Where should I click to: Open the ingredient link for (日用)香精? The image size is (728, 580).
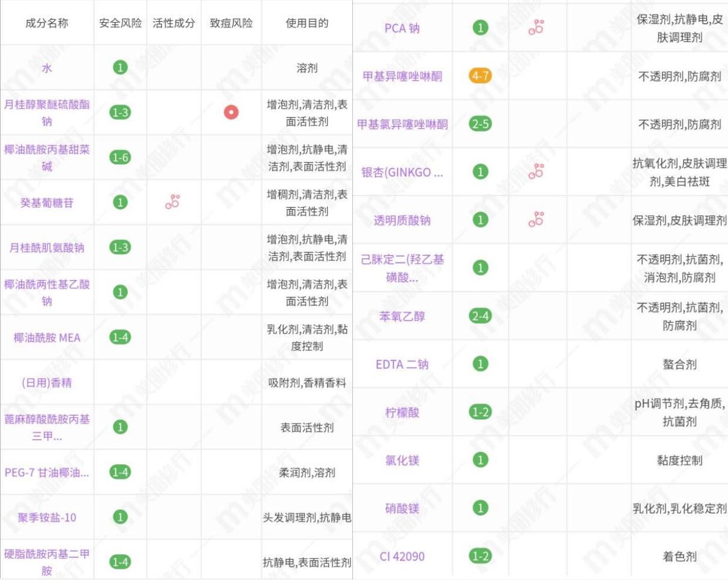point(47,383)
